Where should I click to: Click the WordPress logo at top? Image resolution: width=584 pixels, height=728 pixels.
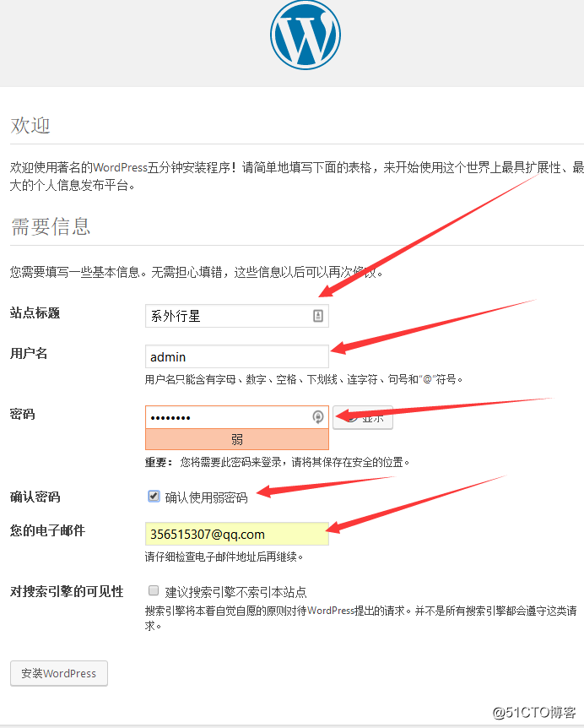coord(306,35)
